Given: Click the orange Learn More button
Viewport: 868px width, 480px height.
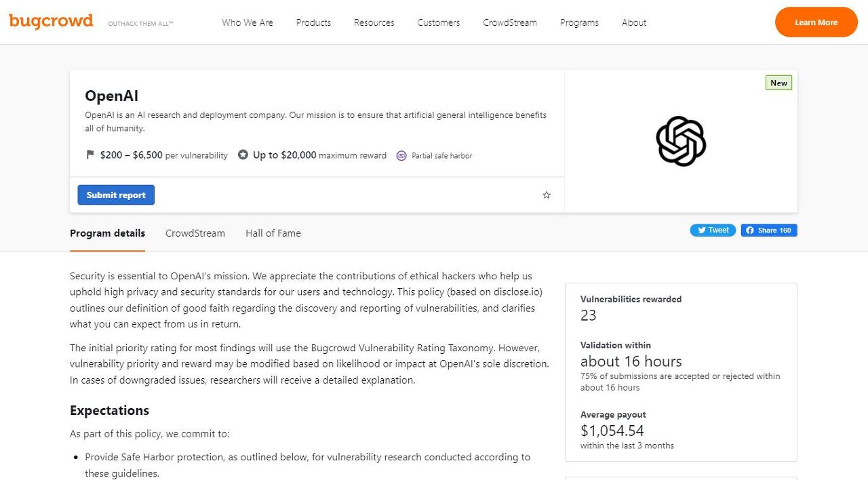Looking at the screenshot, I should click(x=816, y=22).
